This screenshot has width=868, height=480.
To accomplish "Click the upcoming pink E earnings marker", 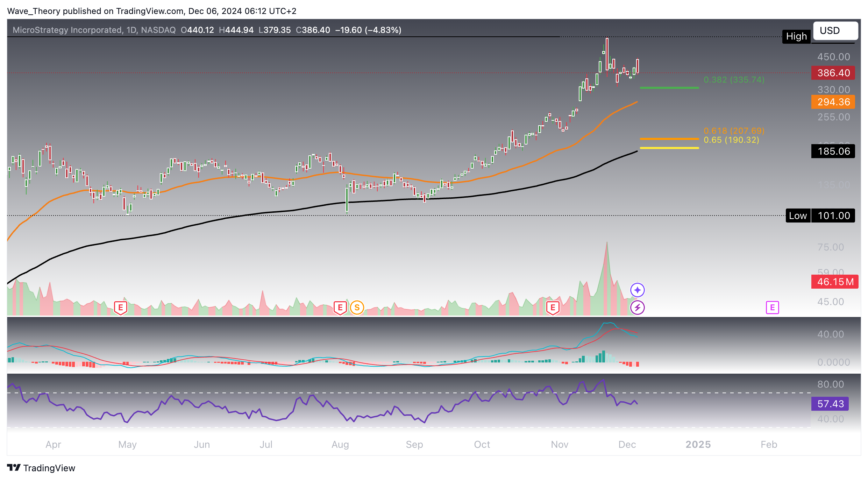I will click(773, 308).
